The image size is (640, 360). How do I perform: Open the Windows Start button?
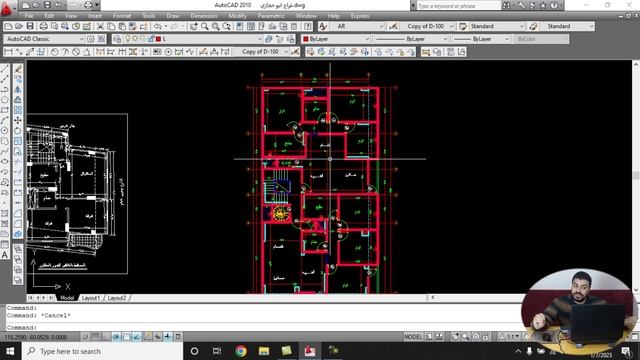pos(10,351)
